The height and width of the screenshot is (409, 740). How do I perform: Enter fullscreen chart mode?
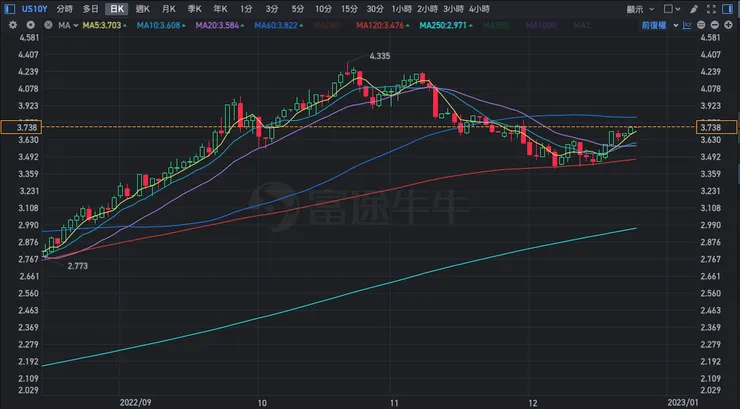point(711,9)
